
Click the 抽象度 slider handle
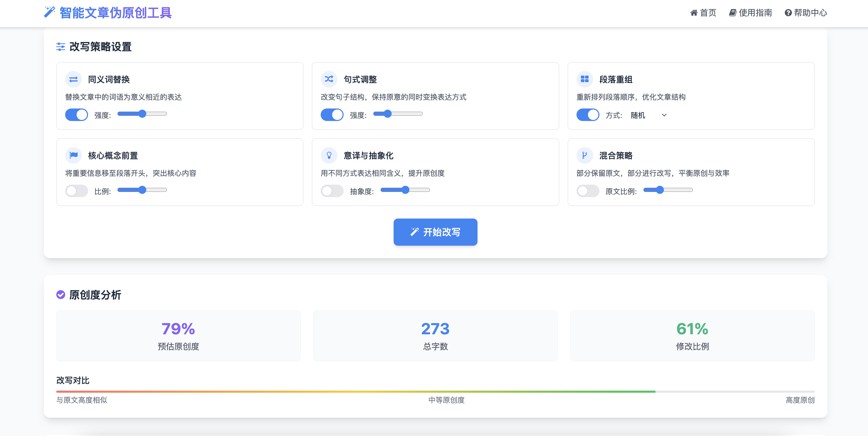405,190
